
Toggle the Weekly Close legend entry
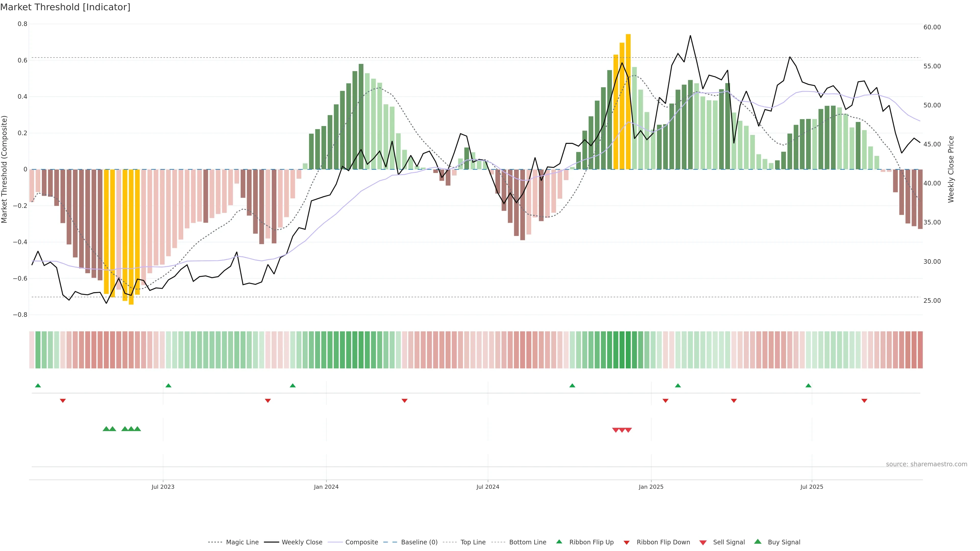[x=302, y=542]
